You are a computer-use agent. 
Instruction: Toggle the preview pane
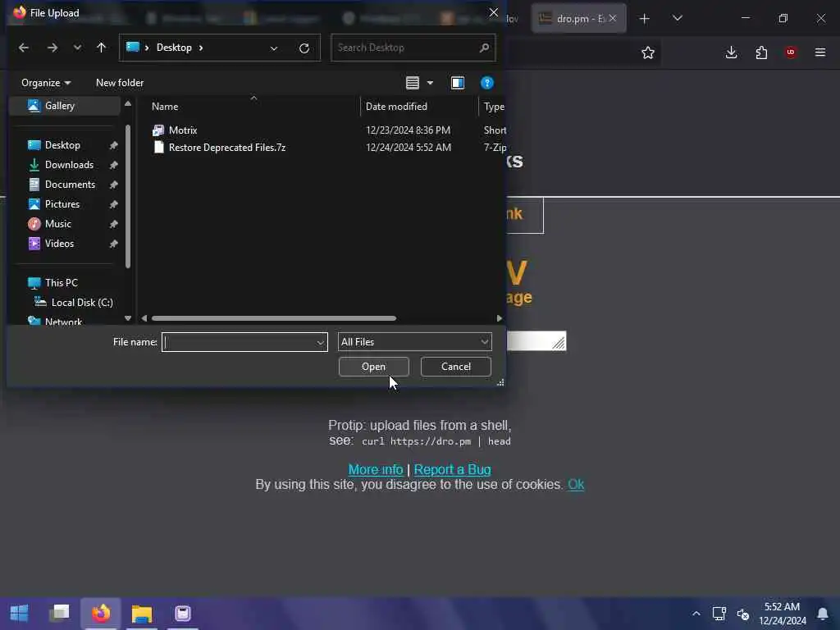(x=458, y=83)
